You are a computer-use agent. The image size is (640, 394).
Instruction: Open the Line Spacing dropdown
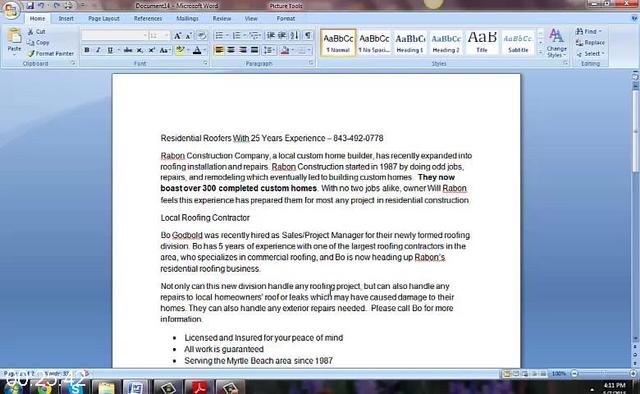[268, 50]
